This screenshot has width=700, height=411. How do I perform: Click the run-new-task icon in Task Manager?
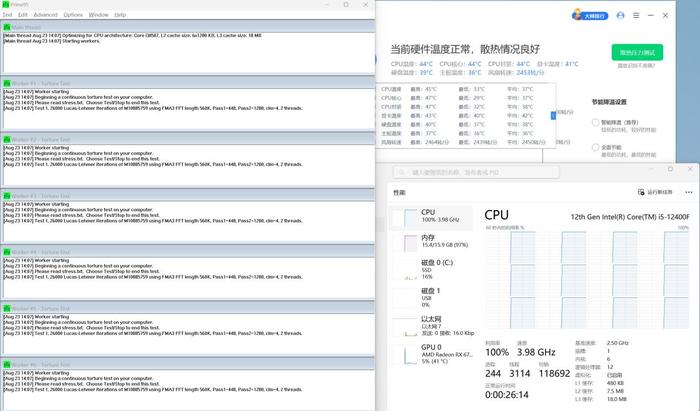tap(641, 192)
